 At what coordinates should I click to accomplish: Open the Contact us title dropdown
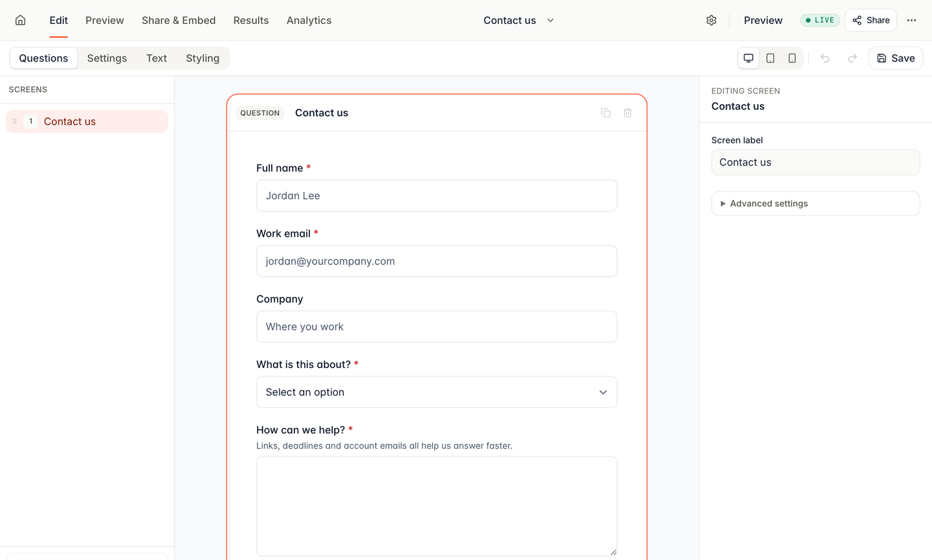519,20
